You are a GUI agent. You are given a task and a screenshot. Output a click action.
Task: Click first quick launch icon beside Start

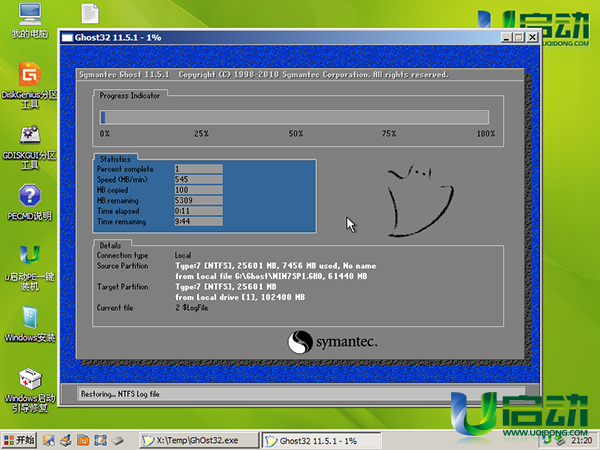(49, 440)
